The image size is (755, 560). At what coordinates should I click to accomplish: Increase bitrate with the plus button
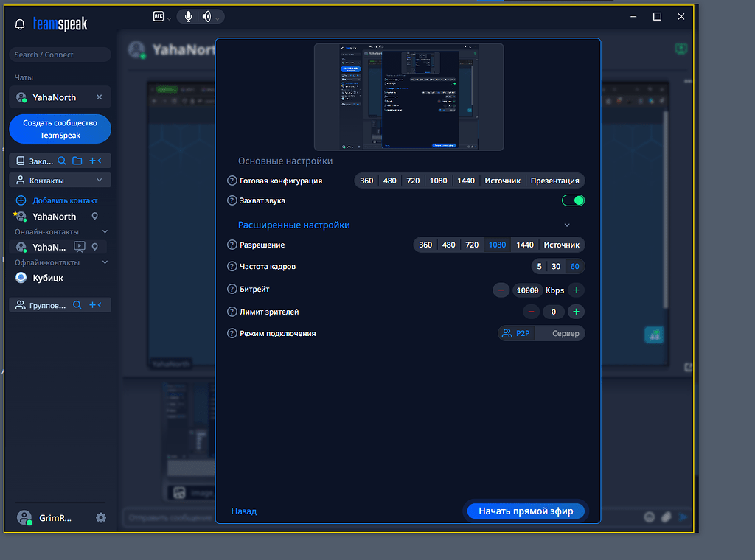(576, 290)
